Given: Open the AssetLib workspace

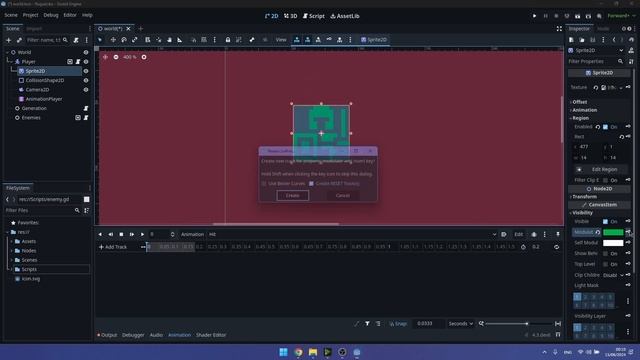Looking at the screenshot, I should [x=345, y=16].
